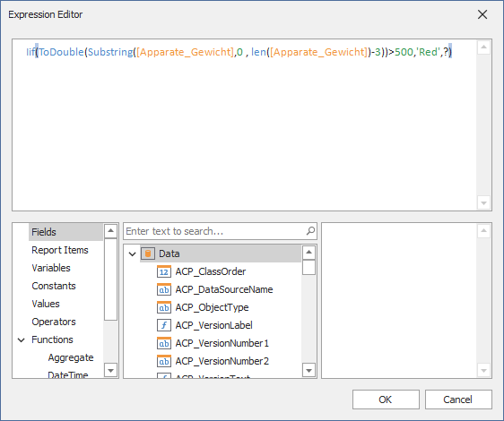Choose the Operators category
The height and width of the screenshot is (421, 504).
[x=54, y=322]
